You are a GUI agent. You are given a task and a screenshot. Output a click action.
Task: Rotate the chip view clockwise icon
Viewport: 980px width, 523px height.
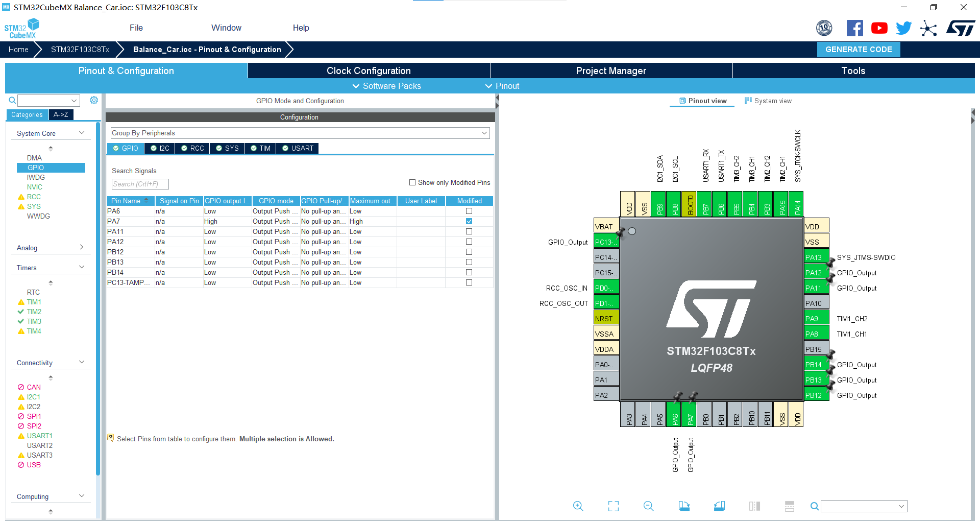(684, 506)
